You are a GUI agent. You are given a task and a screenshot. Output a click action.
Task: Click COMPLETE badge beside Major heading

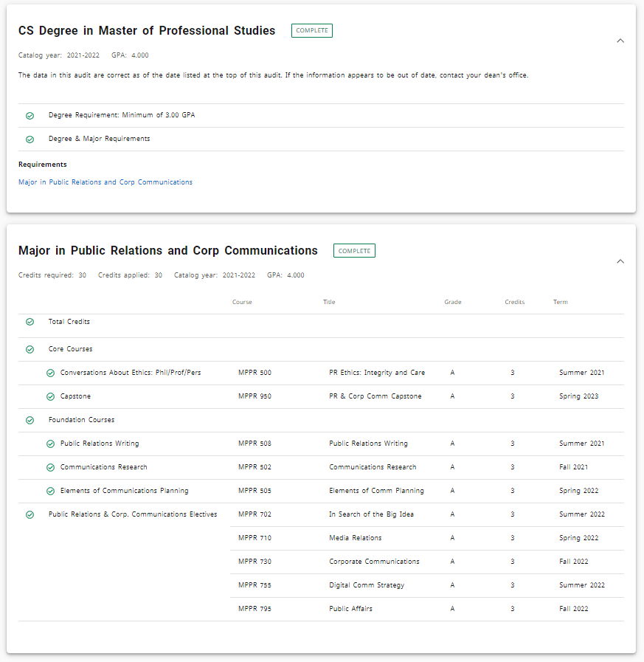point(354,251)
